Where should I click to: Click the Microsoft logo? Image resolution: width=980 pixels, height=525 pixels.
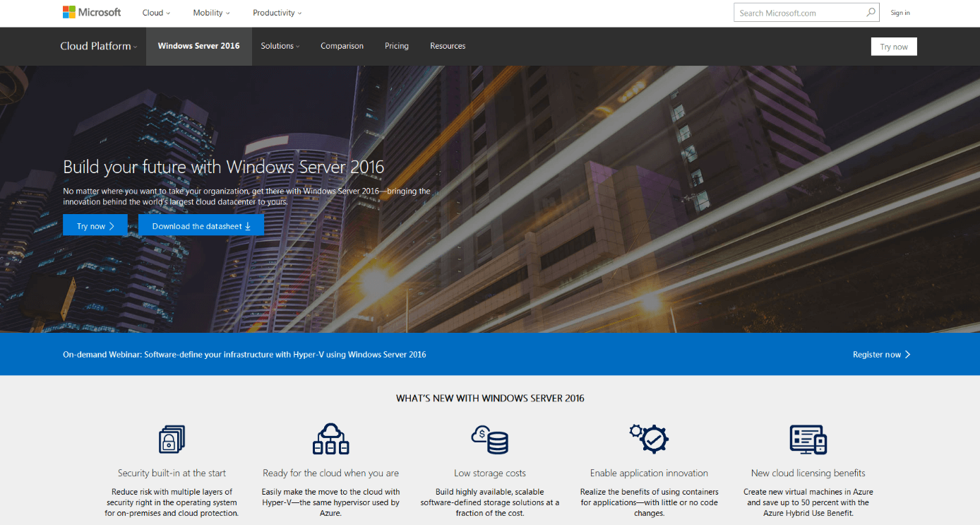pos(92,12)
